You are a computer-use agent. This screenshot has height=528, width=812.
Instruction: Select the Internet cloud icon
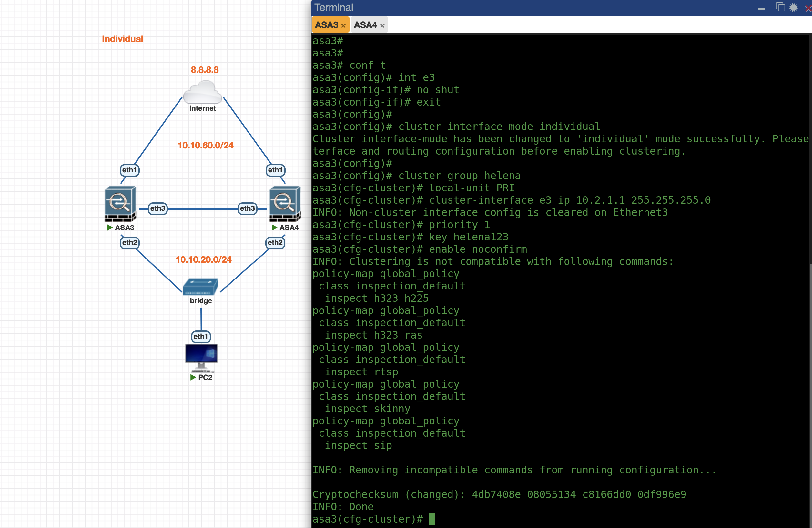(x=202, y=92)
